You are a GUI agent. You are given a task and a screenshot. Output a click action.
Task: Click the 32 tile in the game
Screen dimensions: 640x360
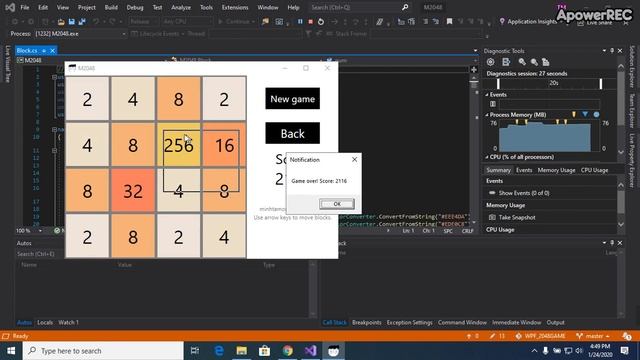coord(133,191)
